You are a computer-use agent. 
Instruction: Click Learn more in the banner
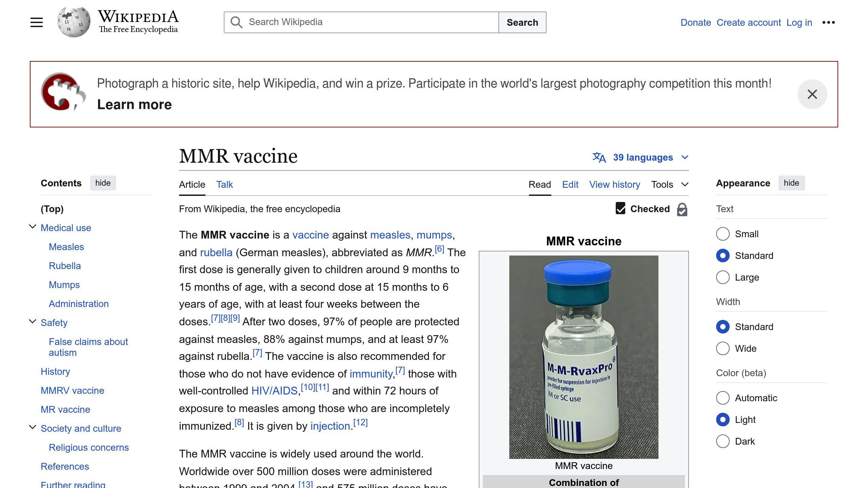click(134, 104)
